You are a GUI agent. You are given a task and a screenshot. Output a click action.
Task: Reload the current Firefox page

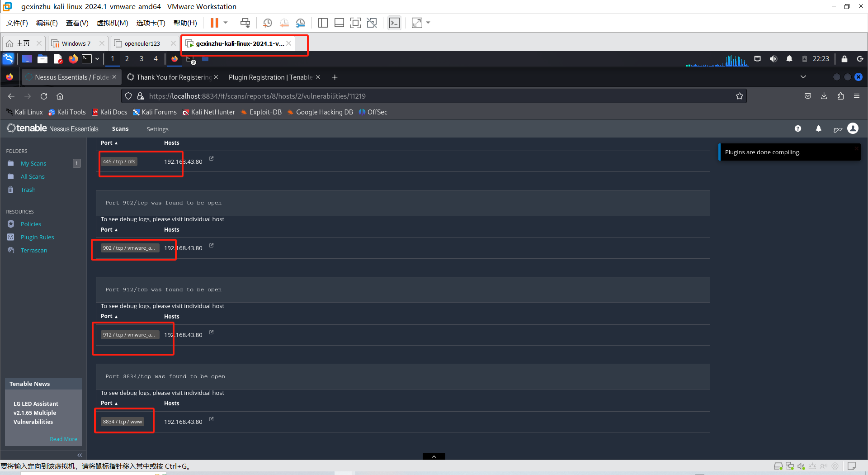pos(44,96)
